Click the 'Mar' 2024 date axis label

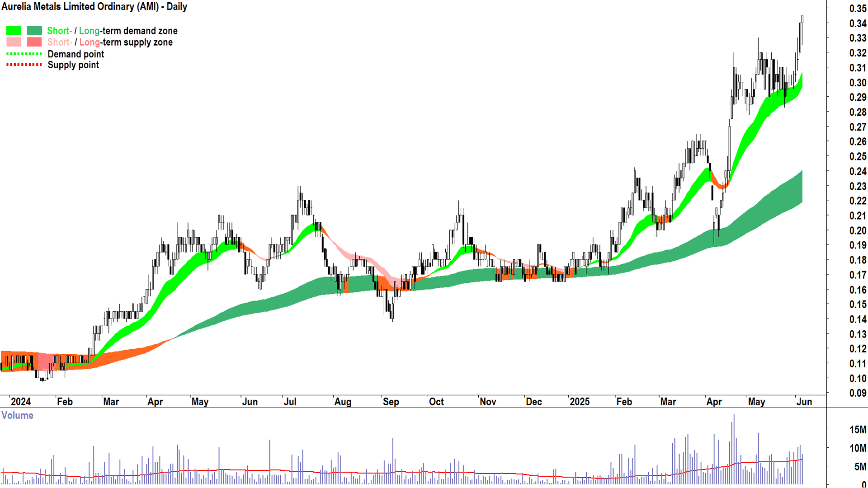(x=111, y=402)
